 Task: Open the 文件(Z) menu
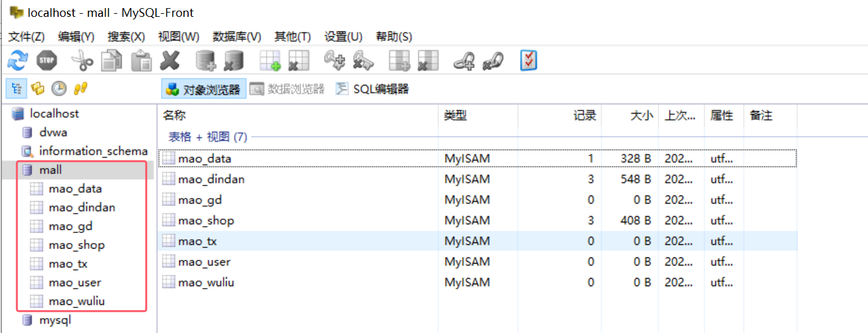point(27,36)
